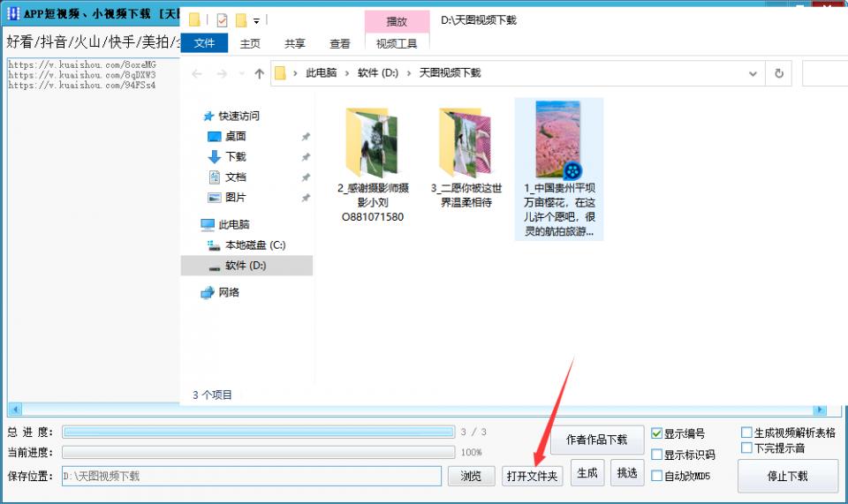Select folder 3_二愿你被这世界温柔相待
The height and width of the screenshot is (504, 848).
click(x=466, y=158)
